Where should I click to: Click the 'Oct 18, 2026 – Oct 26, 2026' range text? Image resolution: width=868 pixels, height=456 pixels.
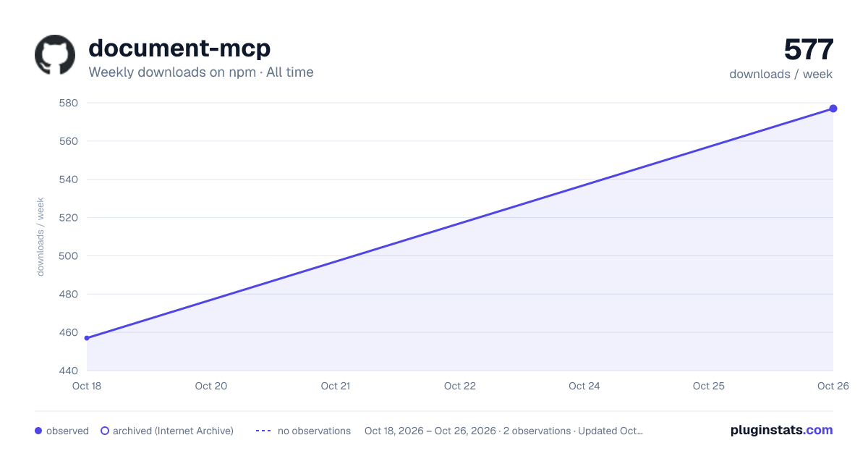430,431
